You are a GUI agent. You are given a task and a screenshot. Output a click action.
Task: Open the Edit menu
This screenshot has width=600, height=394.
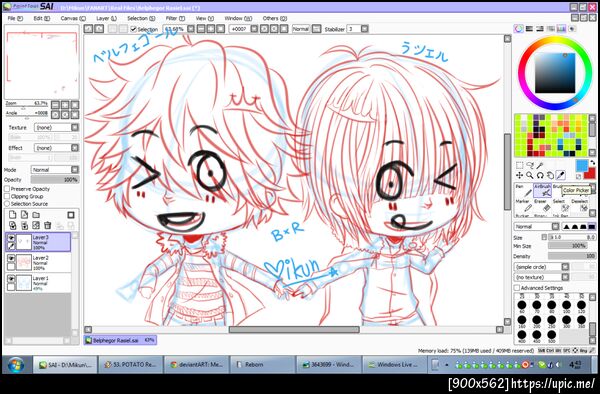[42, 18]
